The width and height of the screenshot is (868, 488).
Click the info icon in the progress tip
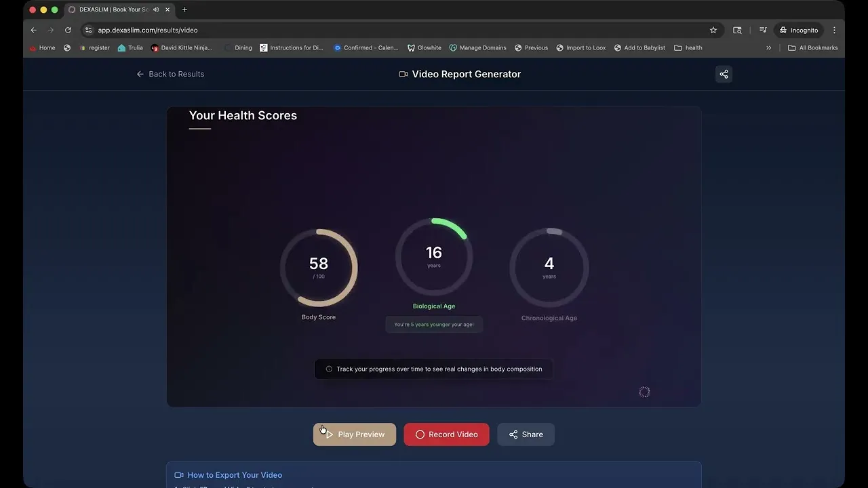(329, 369)
